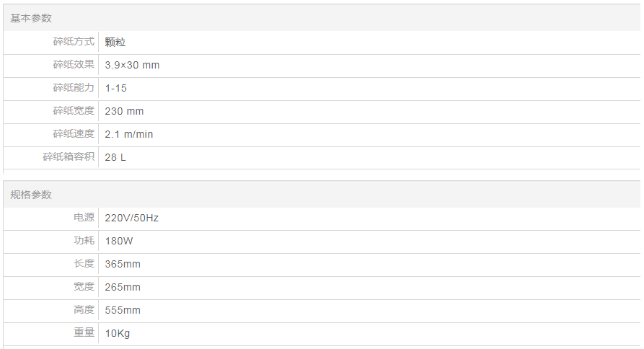Screen dimensions: 644x349
Task: Click the 基本参数 section header
Action: click(31, 18)
